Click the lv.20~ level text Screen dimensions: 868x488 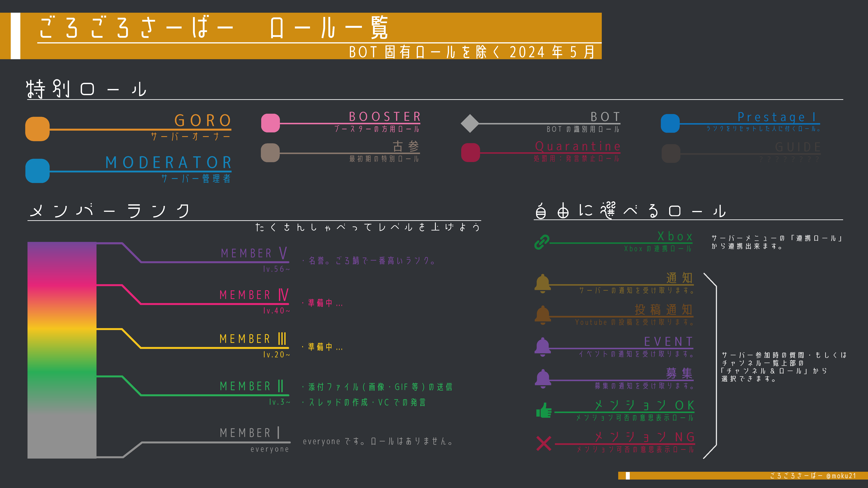pyautogui.click(x=276, y=355)
